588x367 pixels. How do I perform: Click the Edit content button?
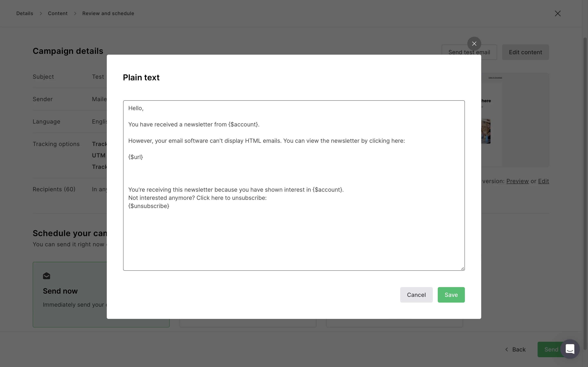(525, 52)
